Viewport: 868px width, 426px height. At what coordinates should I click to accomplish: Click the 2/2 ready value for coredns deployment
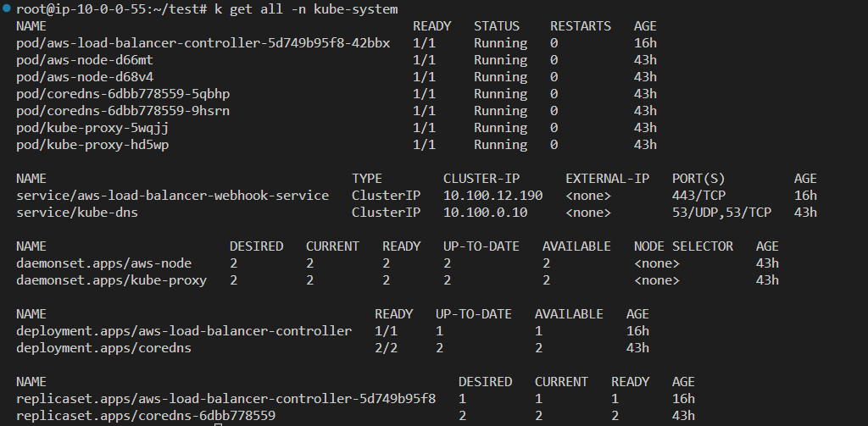tap(386, 348)
